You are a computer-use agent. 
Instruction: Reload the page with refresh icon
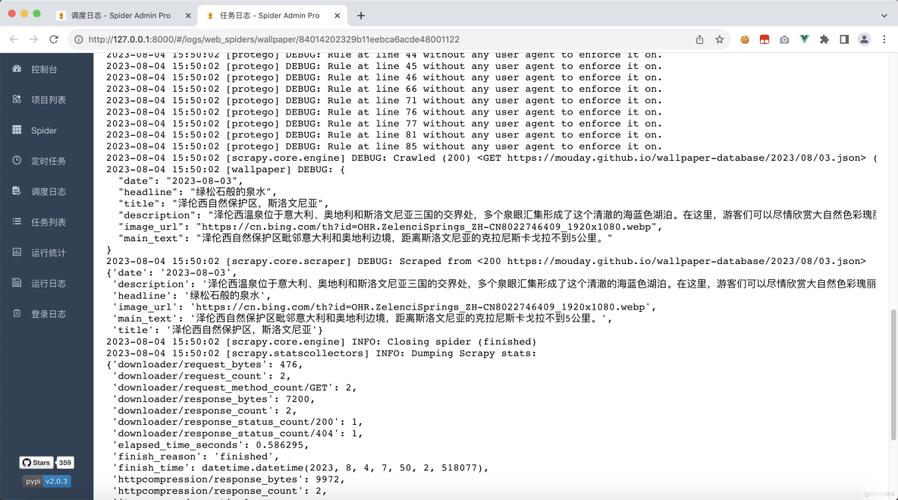click(54, 39)
